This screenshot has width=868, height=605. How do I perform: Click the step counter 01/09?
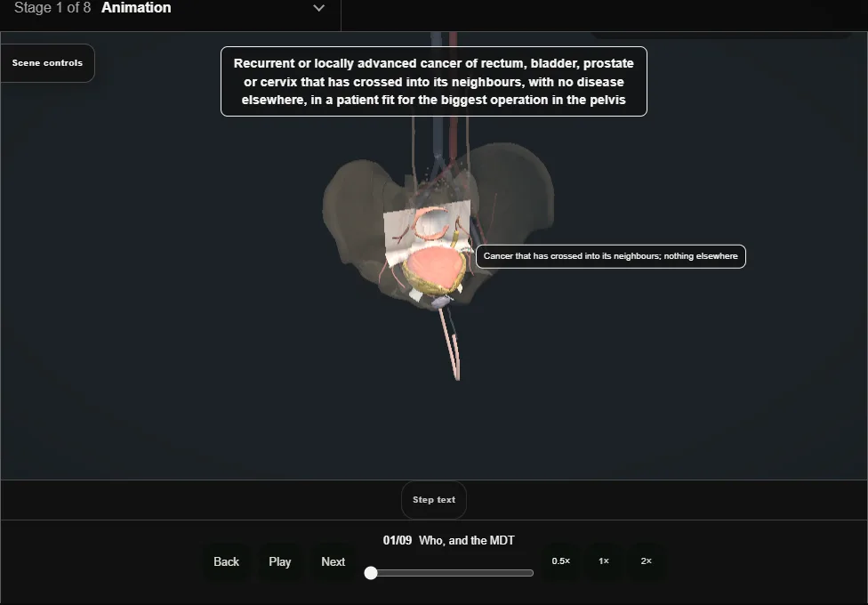pyautogui.click(x=398, y=541)
